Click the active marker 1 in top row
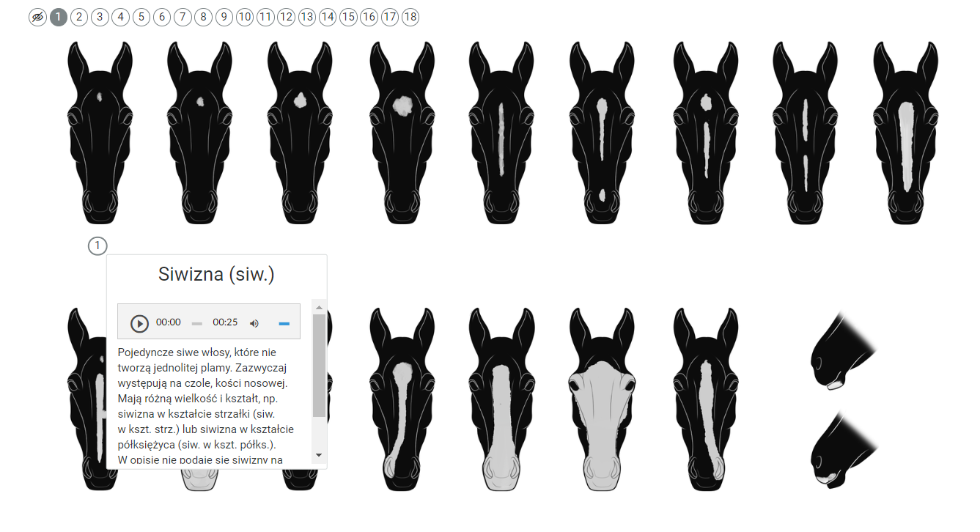The height and width of the screenshot is (532, 980). tap(59, 17)
